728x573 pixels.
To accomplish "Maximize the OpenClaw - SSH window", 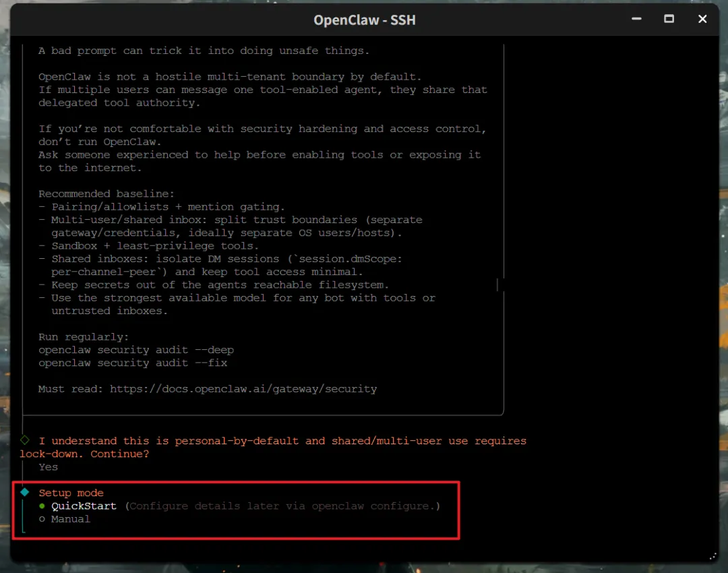I will pos(669,19).
